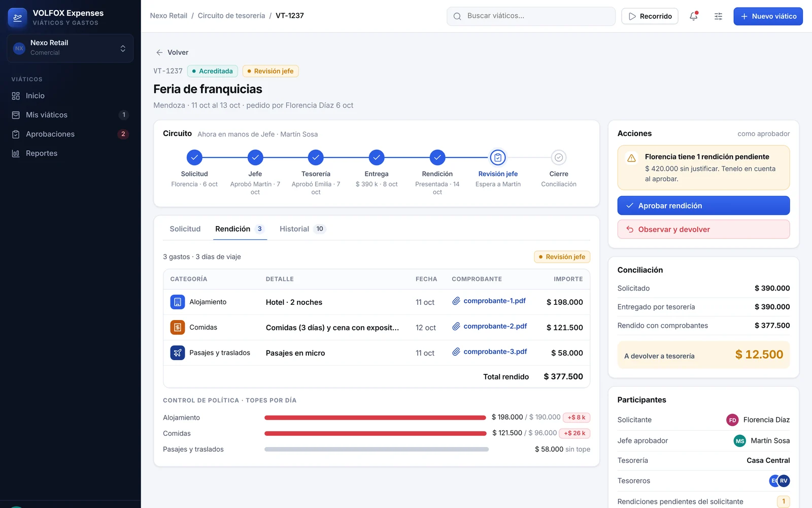The height and width of the screenshot is (508, 812).
Task: Click the Alojamiento category icon
Action: (x=178, y=302)
